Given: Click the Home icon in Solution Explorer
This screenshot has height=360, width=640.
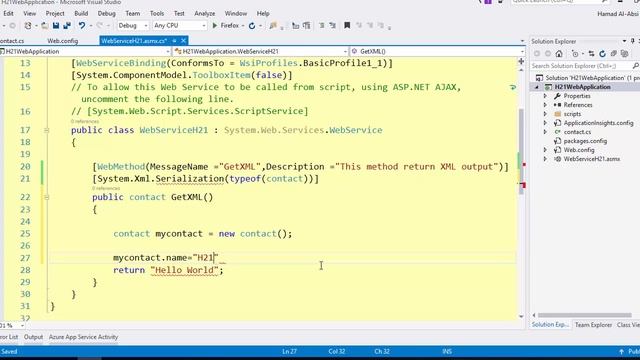Looking at the screenshot, I should pyautogui.click(x=559, y=53).
